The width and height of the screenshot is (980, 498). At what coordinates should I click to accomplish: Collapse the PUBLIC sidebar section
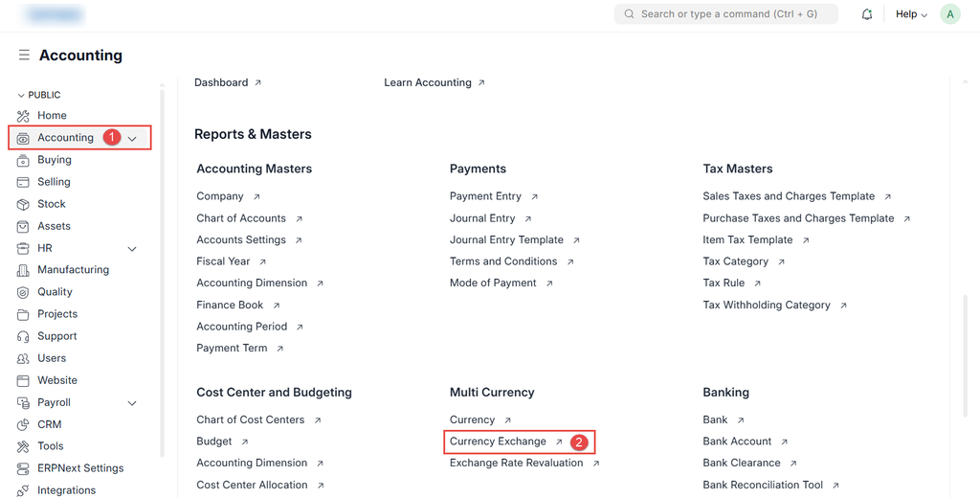(21, 96)
